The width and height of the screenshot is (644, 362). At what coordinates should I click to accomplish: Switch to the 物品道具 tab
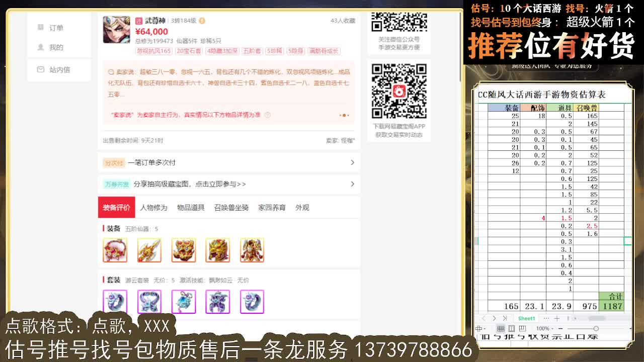coord(191,207)
